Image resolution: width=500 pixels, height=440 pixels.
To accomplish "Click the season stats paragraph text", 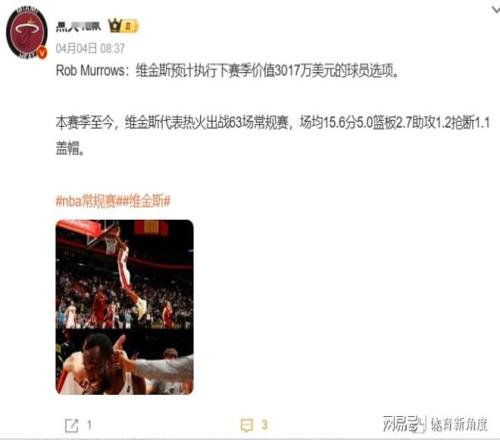I will (273, 123).
